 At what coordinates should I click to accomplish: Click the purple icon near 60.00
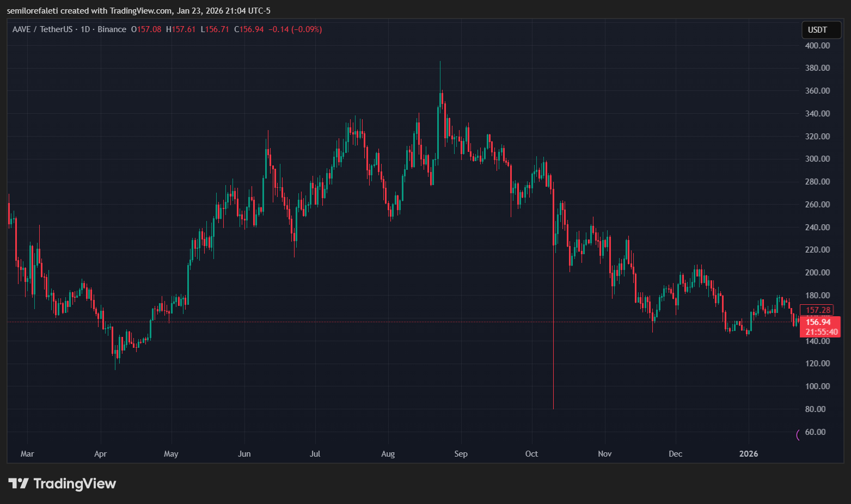[798, 434]
